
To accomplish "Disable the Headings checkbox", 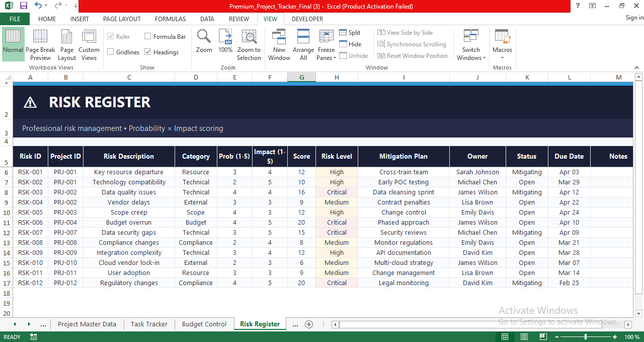I will tap(148, 52).
